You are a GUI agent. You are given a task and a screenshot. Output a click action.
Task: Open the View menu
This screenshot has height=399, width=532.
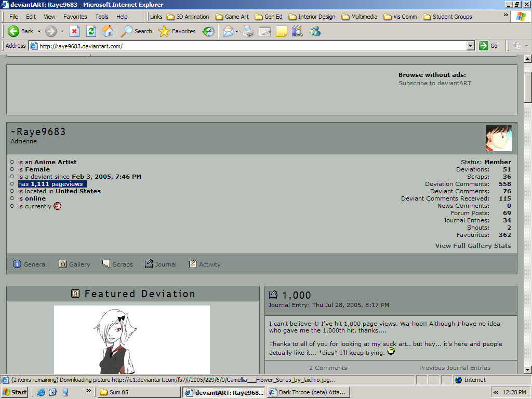click(49, 17)
